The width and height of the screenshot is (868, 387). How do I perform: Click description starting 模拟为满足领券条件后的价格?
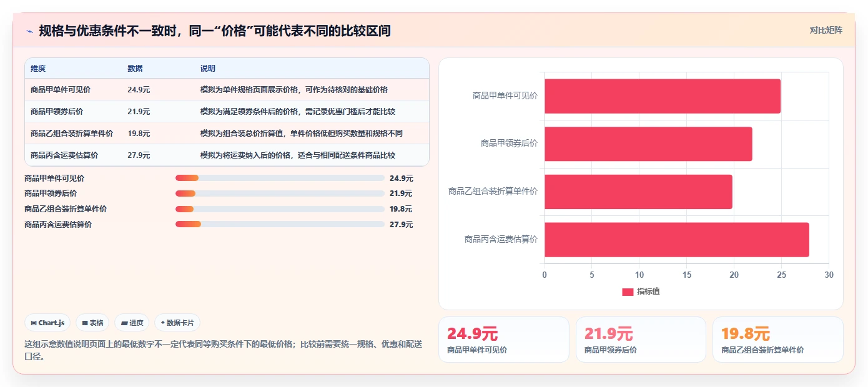297,112
